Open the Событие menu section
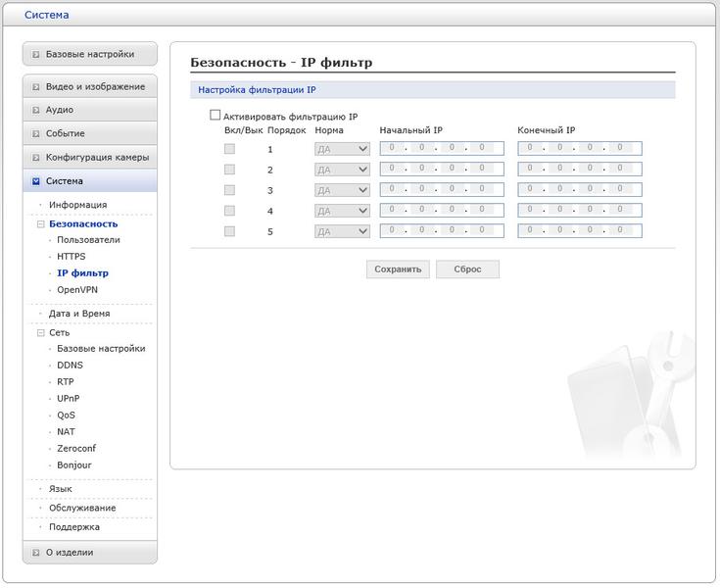Viewport: 720px width, 588px height. click(x=90, y=133)
